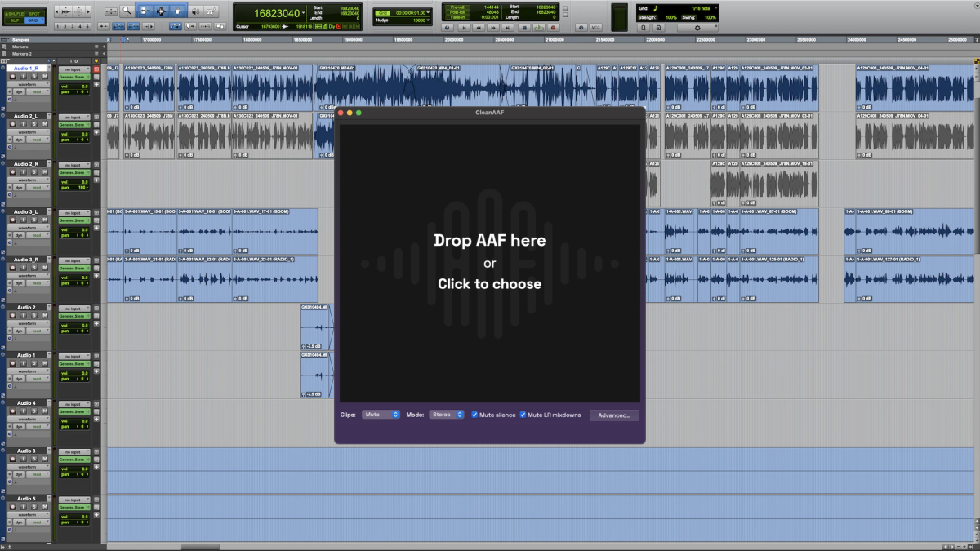Viewport: 980px width, 551px height.
Task: Record-arm the Audio 1_R track
Action: (x=11, y=76)
